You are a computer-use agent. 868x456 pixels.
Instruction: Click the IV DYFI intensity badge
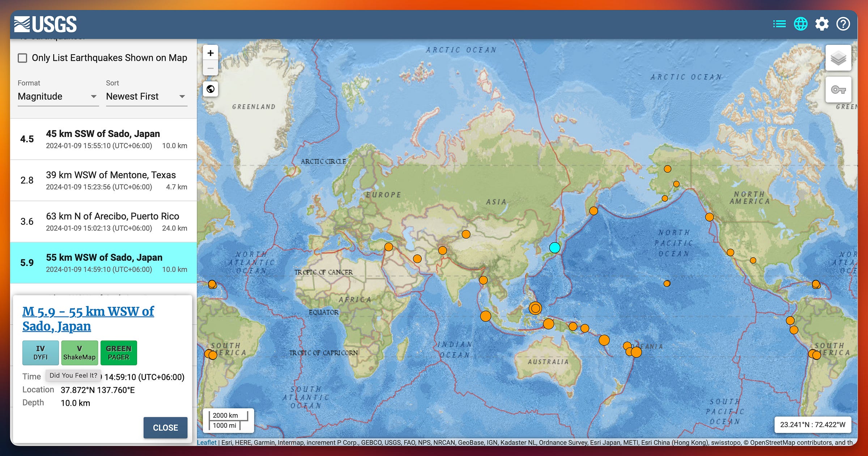tap(41, 353)
